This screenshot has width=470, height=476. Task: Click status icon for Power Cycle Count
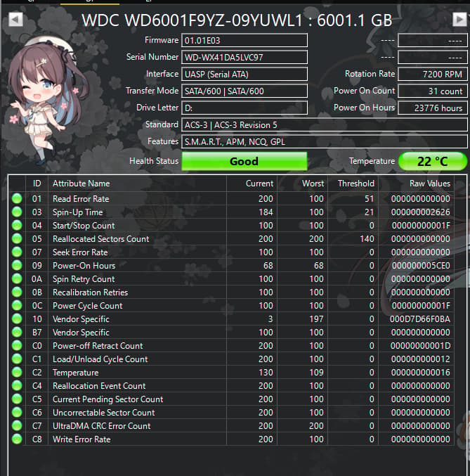(x=17, y=305)
